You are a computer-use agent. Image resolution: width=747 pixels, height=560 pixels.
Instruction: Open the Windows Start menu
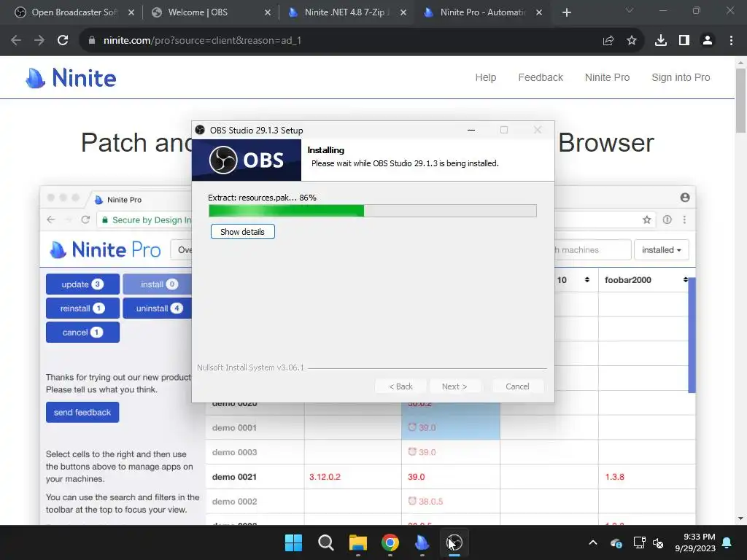pos(293,542)
